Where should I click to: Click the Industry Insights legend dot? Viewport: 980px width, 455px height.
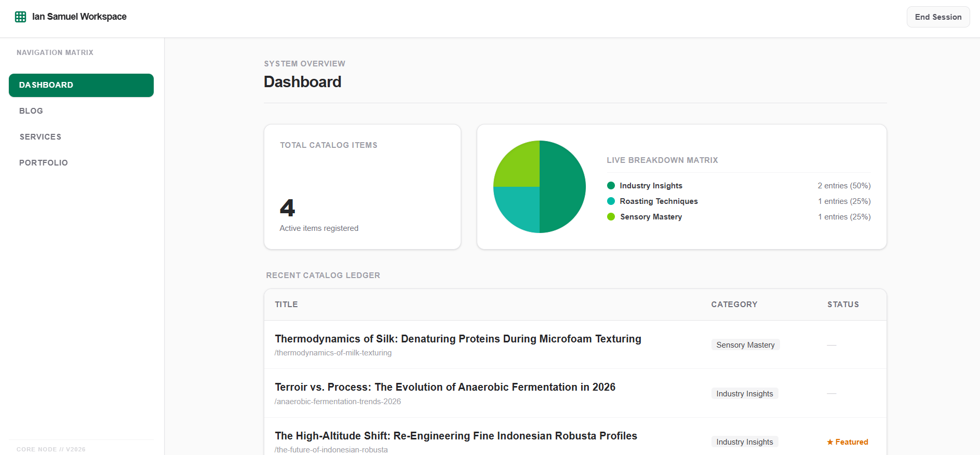tap(611, 186)
